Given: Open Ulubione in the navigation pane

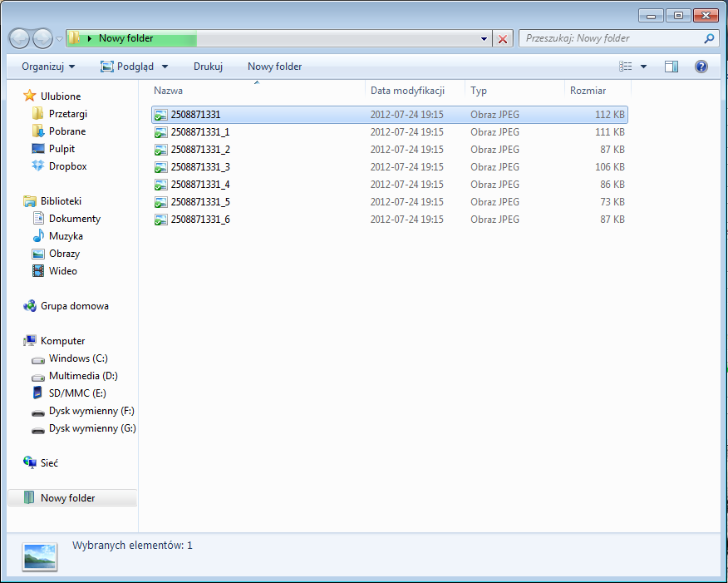Looking at the screenshot, I should pyautogui.click(x=61, y=96).
